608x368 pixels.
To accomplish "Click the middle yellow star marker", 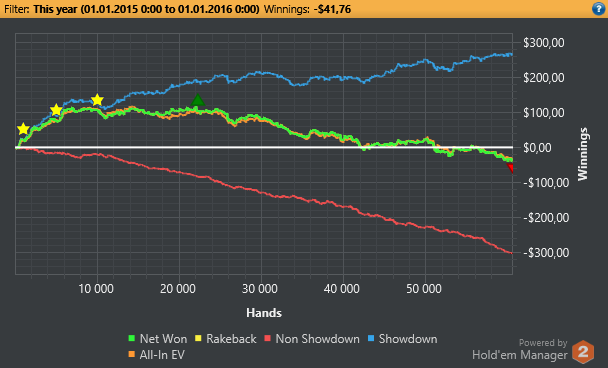I will coord(57,110).
